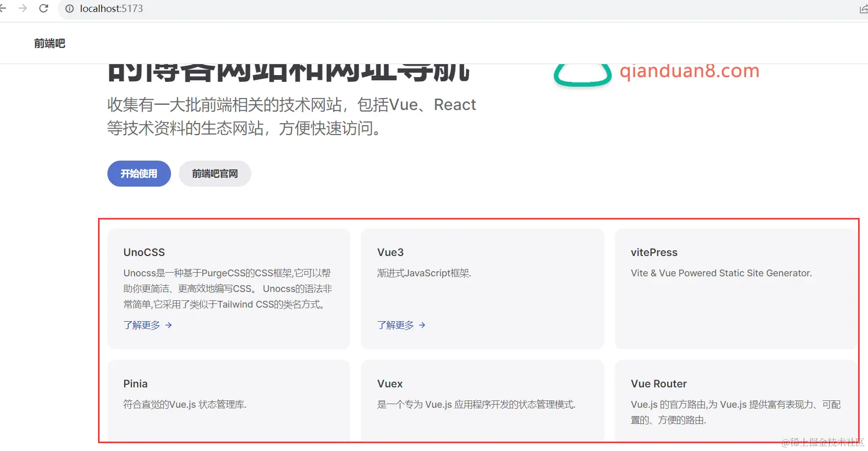This screenshot has height=451, width=868.
Task: Select the Vue Router card title
Action: coord(659,384)
